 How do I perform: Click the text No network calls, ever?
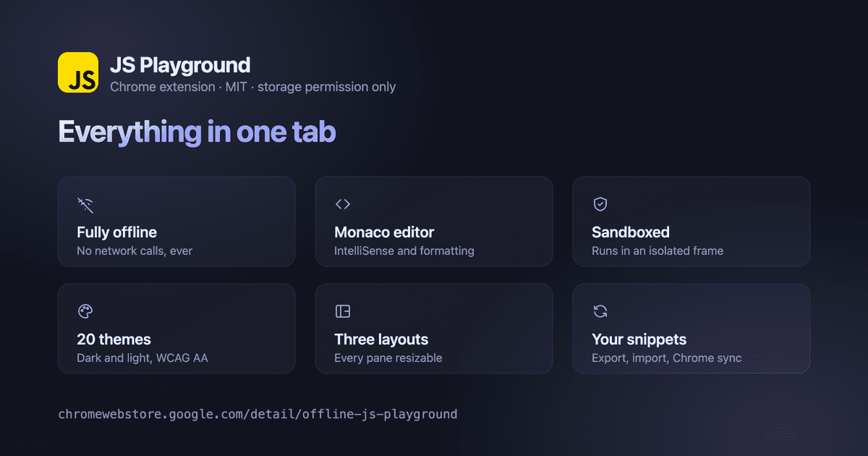135,251
